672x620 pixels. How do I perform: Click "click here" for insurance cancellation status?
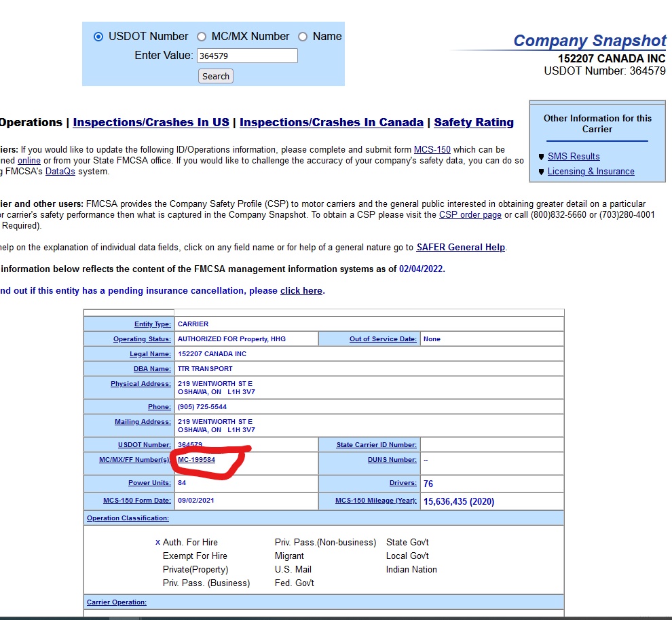pyautogui.click(x=301, y=290)
